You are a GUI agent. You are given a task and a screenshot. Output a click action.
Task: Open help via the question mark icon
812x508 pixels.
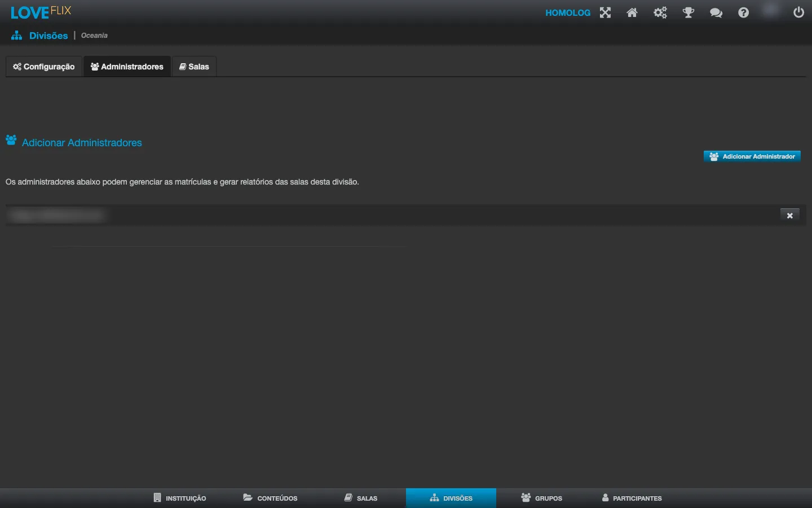coord(744,12)
